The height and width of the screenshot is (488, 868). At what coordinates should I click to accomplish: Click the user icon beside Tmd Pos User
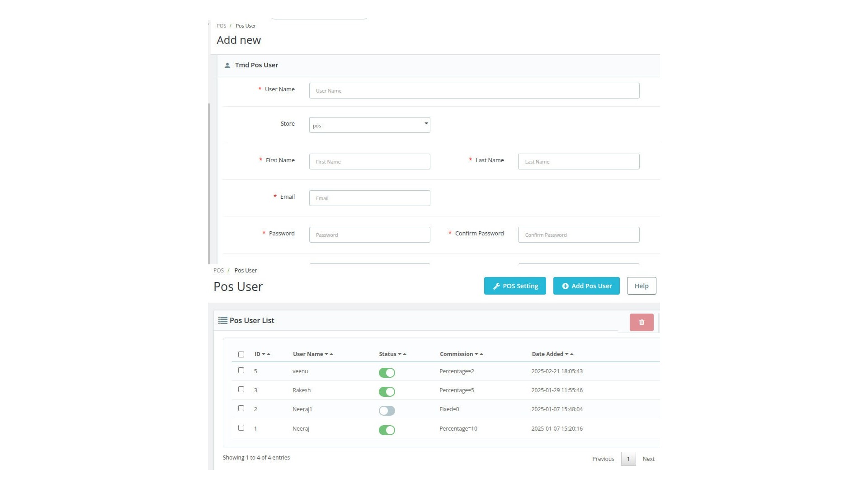227,66
